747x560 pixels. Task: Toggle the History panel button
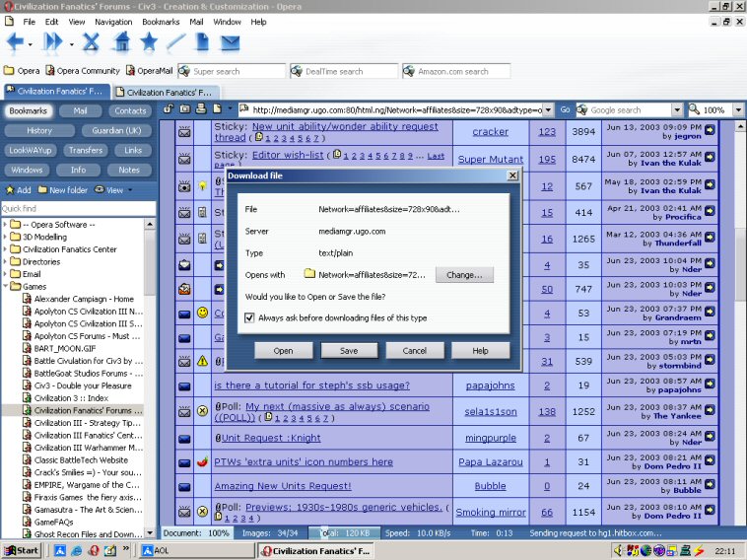point(39,130)
